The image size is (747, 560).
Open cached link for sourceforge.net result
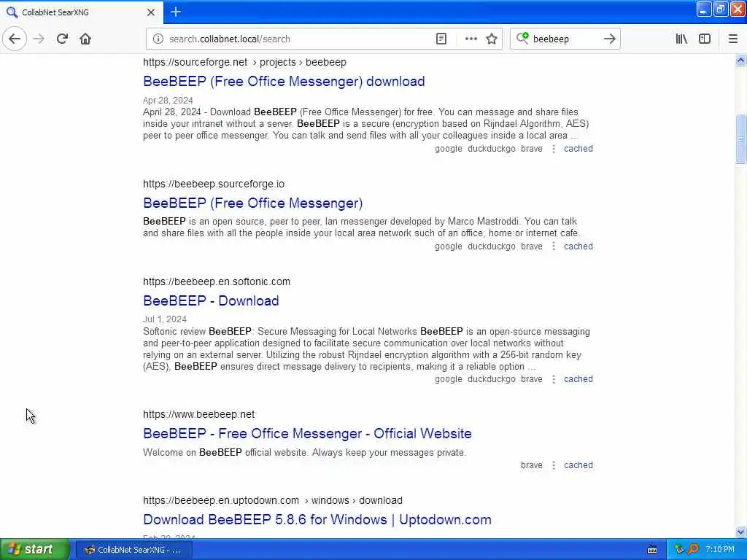(578, 149)
